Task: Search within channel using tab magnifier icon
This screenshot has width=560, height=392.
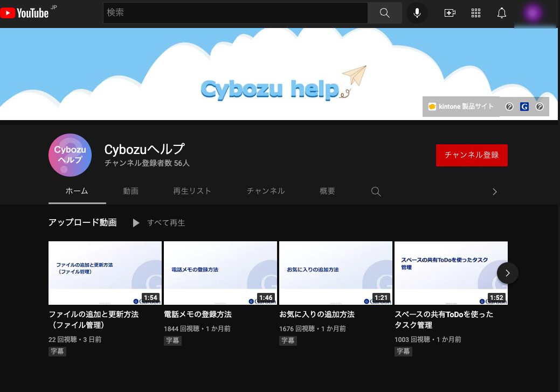Action: tap(376, 192)
